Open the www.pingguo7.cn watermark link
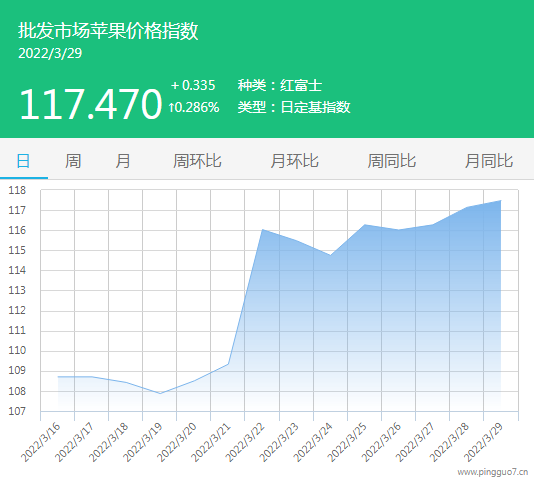Screen dimensions: 534x483 point(492,472)
